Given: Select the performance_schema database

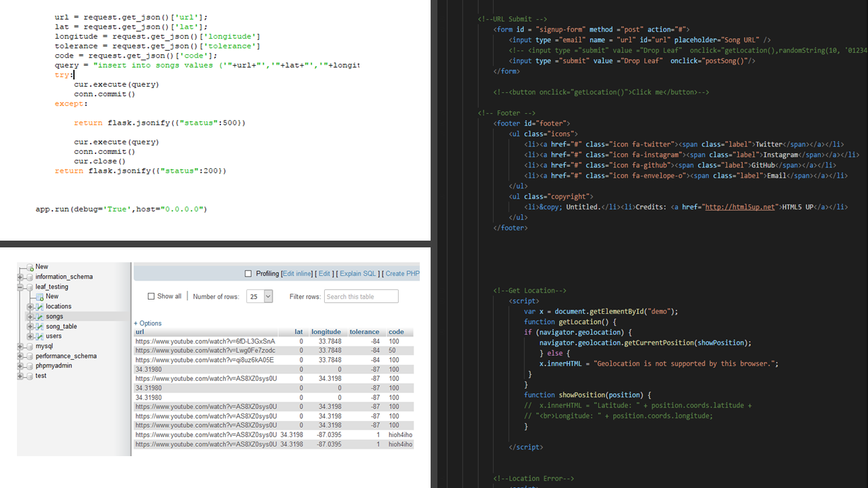Looking at the screenshot, I should [x=66, y=356].
